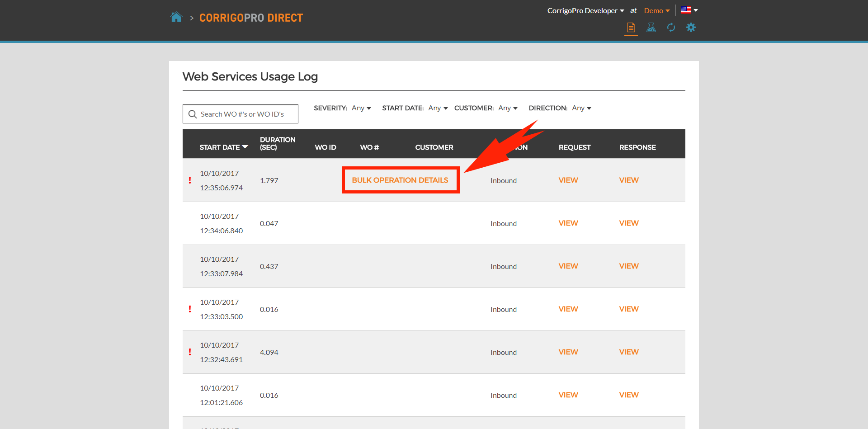This screenshot has width=868, height=429.
Task: Click the Duration (Sec) column header
Action: tap(278, 143)
